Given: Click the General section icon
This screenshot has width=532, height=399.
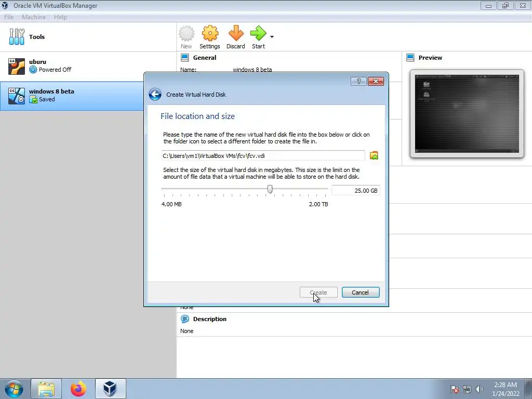Looking at the screenshot, I should tap(184, 58).
